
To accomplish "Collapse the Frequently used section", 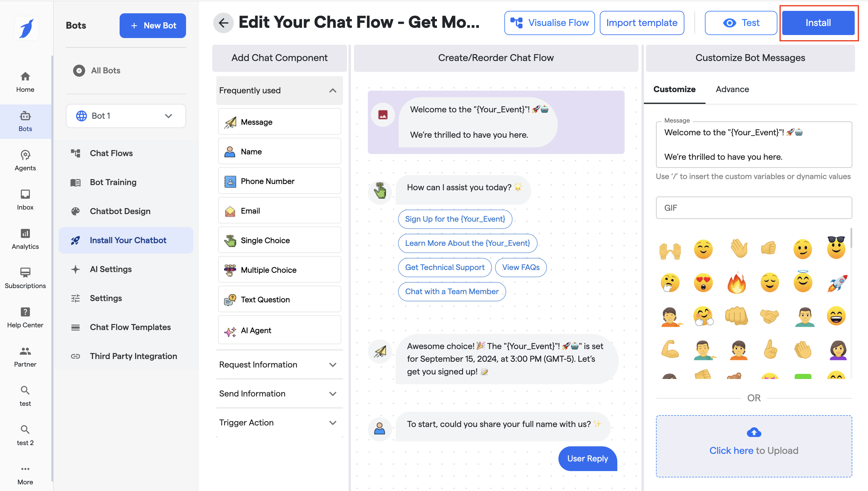I will click(x=333, y=90).
